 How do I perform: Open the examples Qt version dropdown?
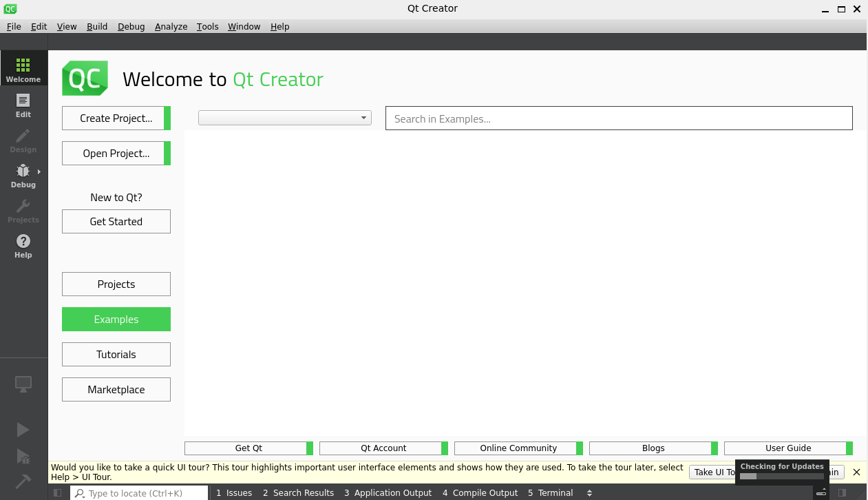coord(285,118)
